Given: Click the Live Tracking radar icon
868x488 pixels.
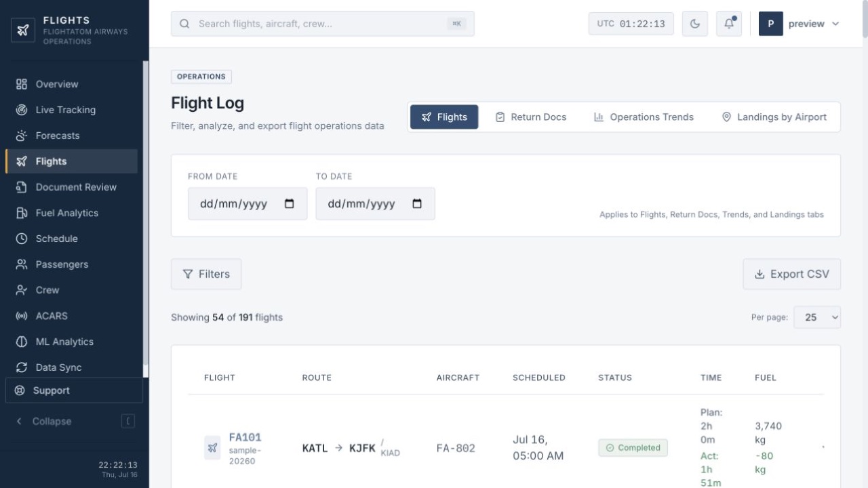Looking at the screenshot, I should tap(22, 110).
